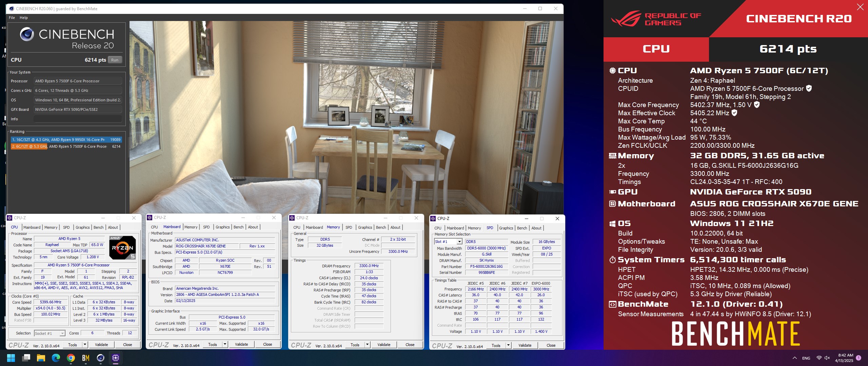This screenshot has width=868, height=366.
Task: Select the Ryzen 5 7500F ranking entry
Action: point(66,146)
